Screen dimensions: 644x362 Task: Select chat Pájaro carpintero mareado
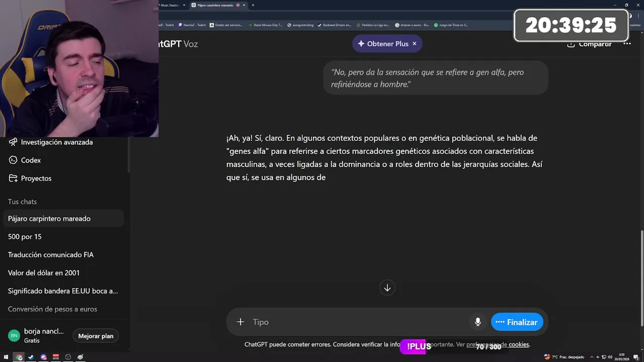click(63, 219)
